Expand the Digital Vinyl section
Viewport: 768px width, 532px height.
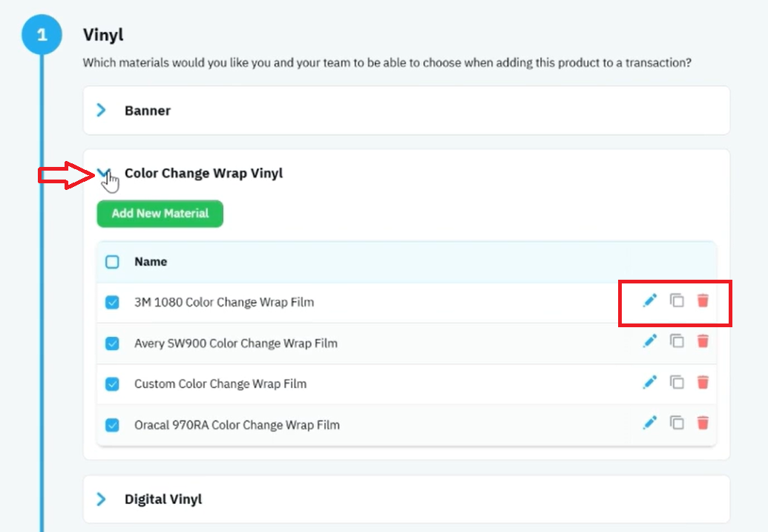tap(102, 499)
